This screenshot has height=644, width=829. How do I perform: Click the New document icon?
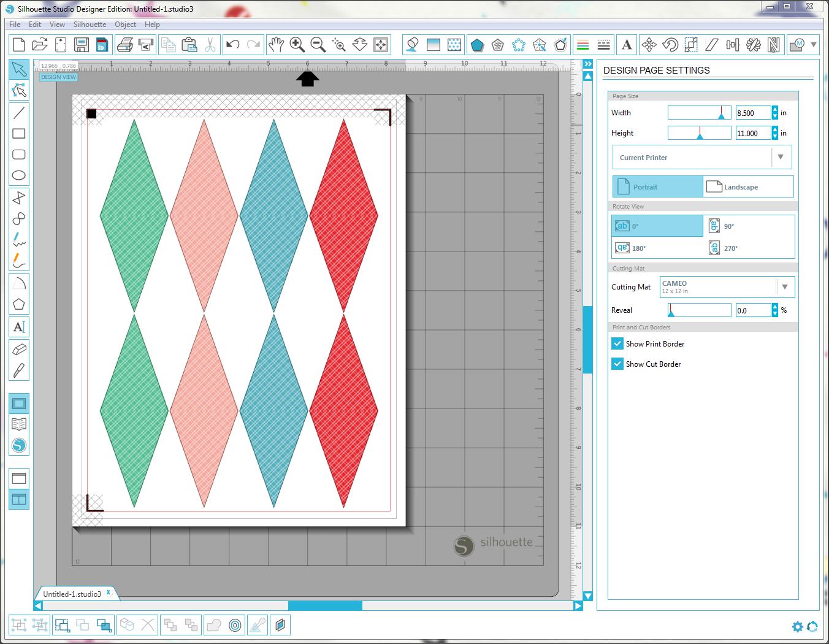point(19,44)
